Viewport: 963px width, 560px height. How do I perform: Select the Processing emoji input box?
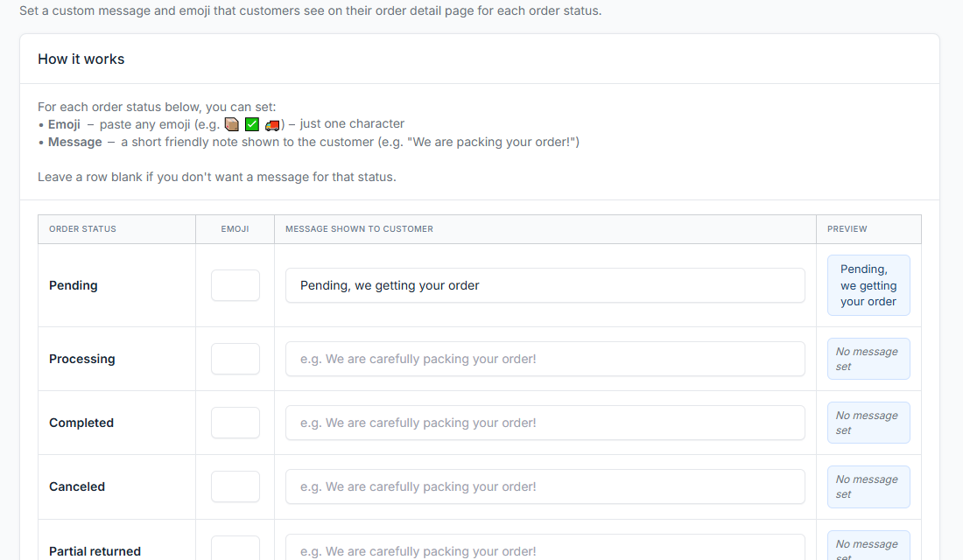pos(235,359)
